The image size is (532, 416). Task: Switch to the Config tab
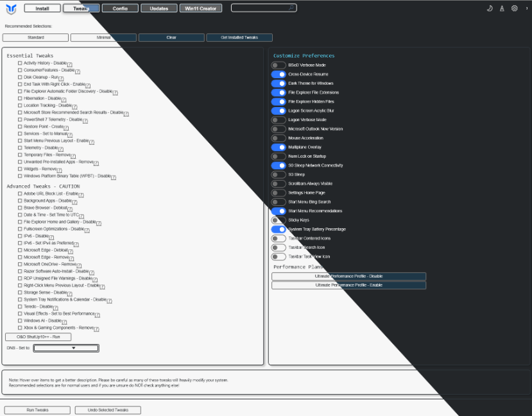pos(120,8)
